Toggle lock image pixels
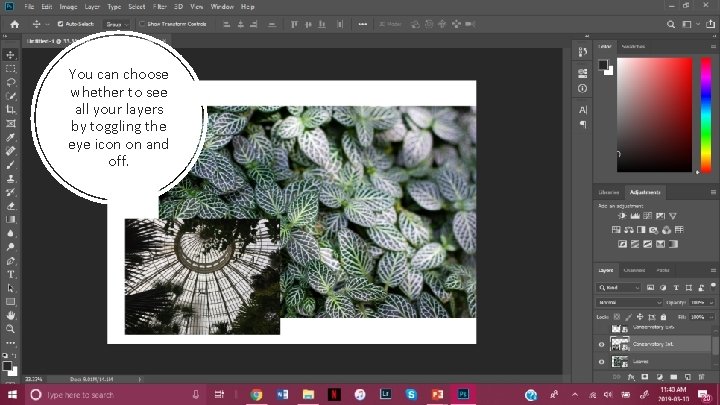 (x=628, y=317)
